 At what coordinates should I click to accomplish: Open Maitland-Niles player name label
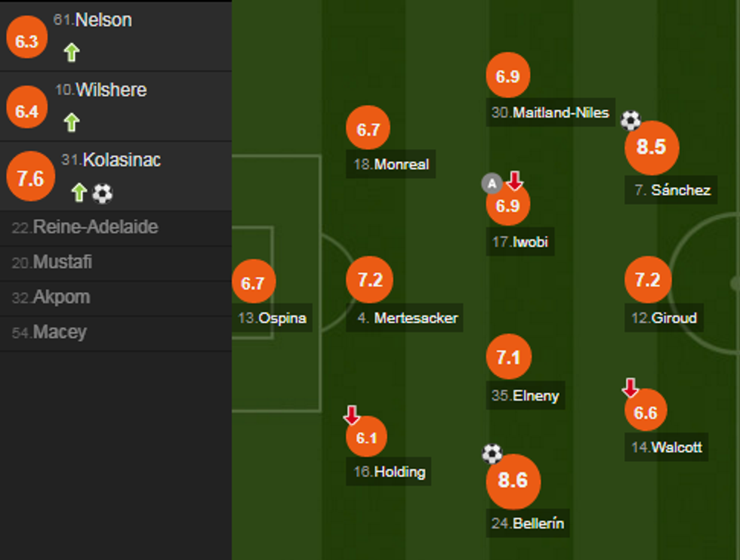click(x=550, y=113)
